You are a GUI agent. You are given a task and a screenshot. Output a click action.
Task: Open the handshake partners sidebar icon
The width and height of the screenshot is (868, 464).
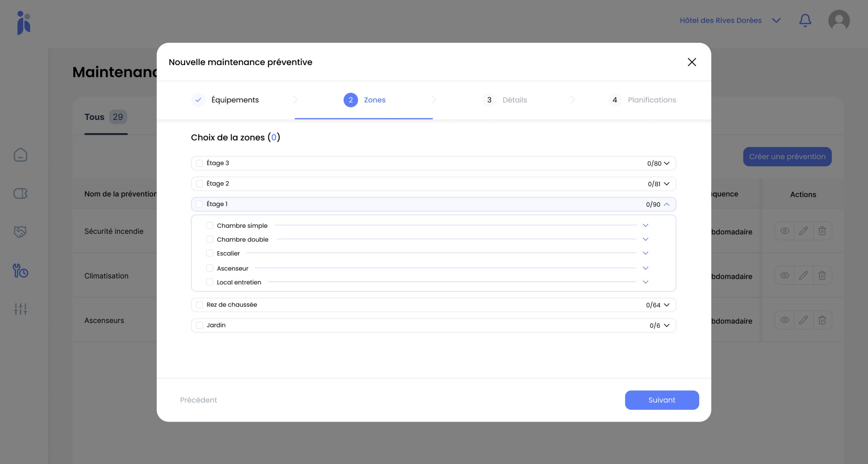coord(20,232)
